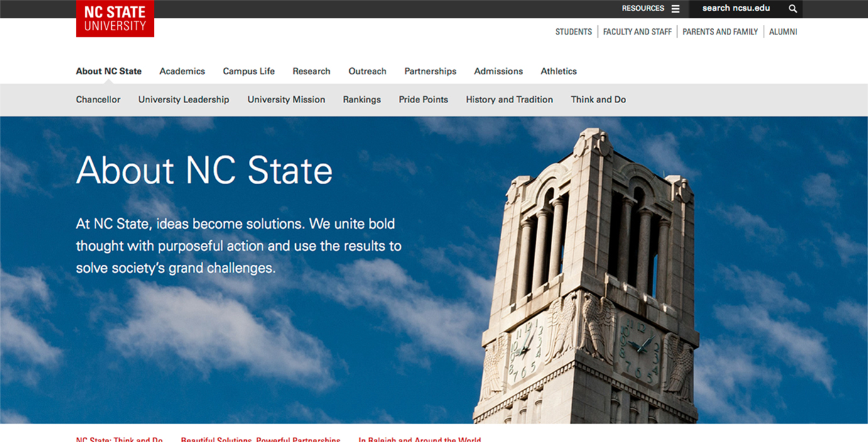
Task: Visit the Alumni page
Action: point(783,32)
